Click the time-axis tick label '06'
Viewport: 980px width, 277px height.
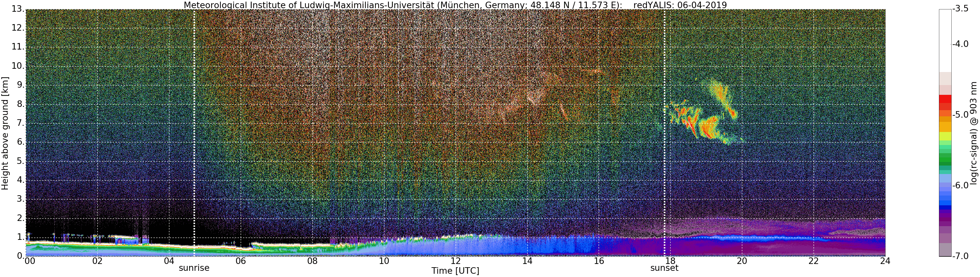241,261
